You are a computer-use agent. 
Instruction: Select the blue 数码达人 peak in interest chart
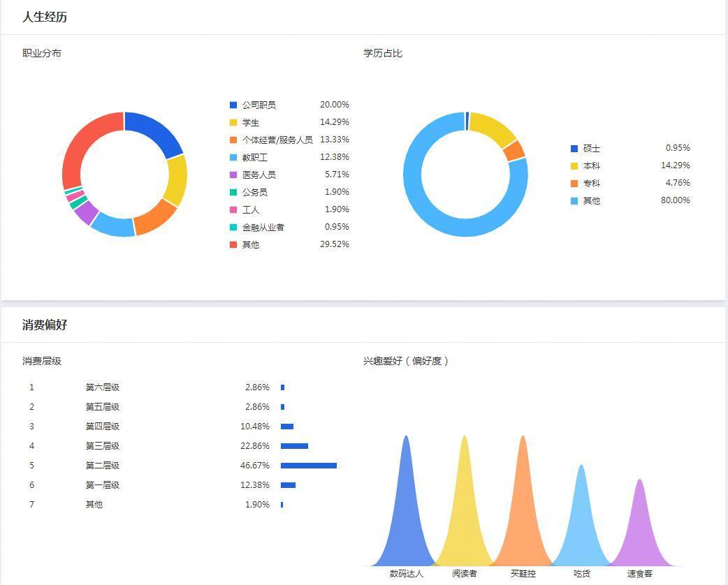pyautogui.click(x=406, y=503)
